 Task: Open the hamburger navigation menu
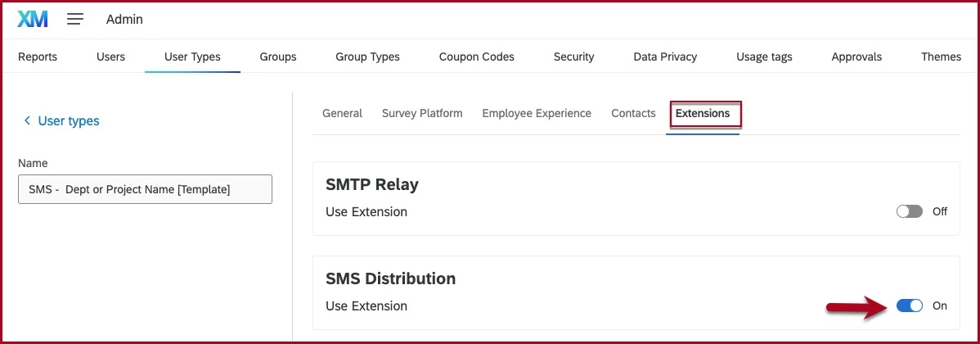click(x=75, y=20)
